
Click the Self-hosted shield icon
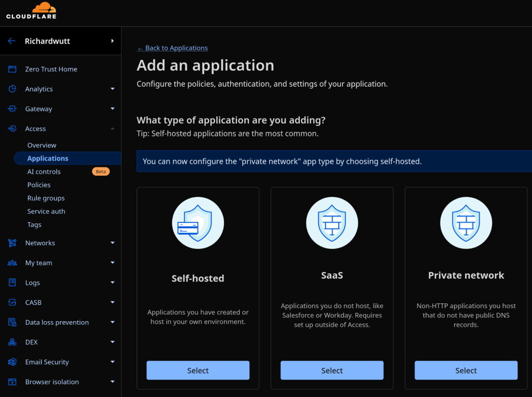pos(198,223)
